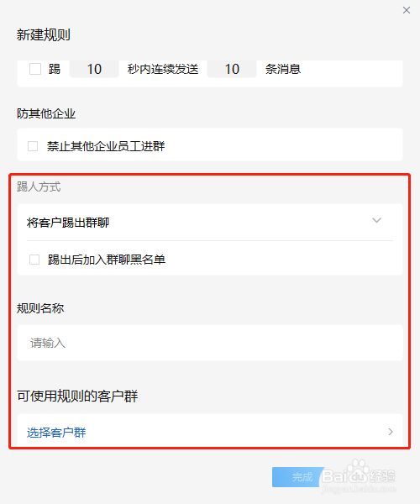Click the 秒内连续发送 text
Viewport: 420px width, 504px height.
tap(163, 69)
